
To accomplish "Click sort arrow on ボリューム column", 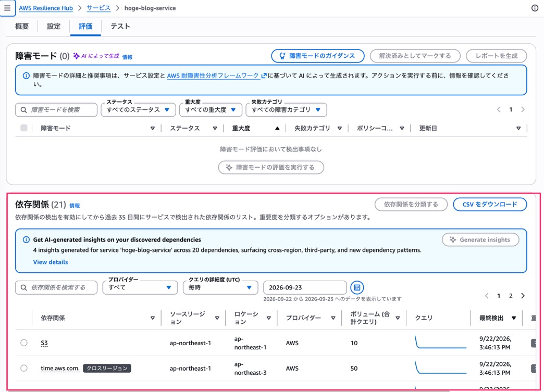I will tap(398, 318).
